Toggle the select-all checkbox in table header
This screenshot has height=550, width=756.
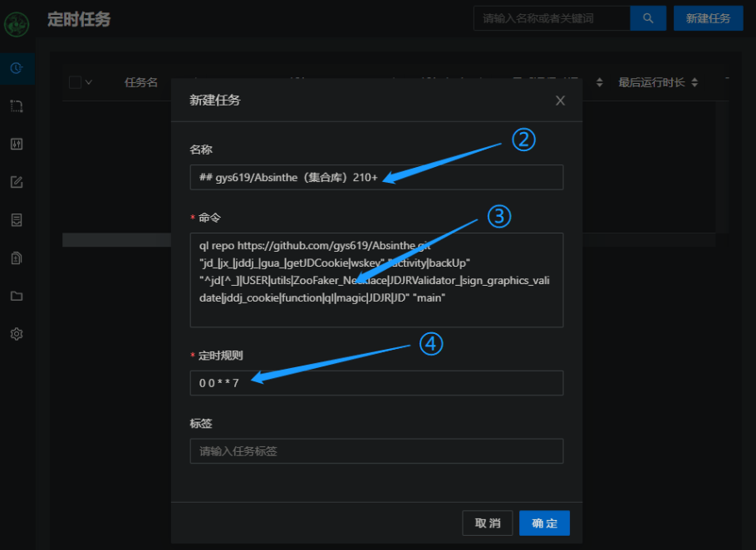coord(75,82)
